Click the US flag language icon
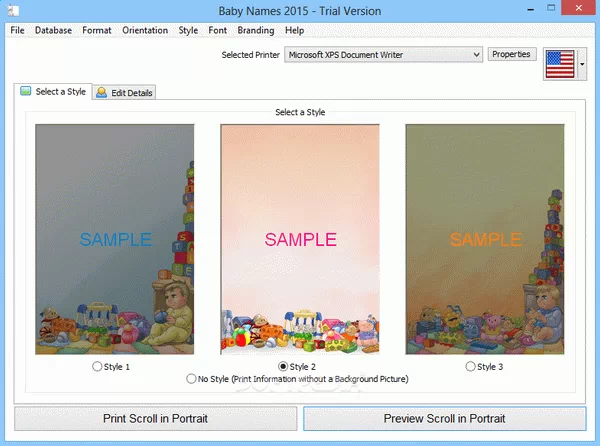This screenshot has width=600, height=446. [562, 65]
